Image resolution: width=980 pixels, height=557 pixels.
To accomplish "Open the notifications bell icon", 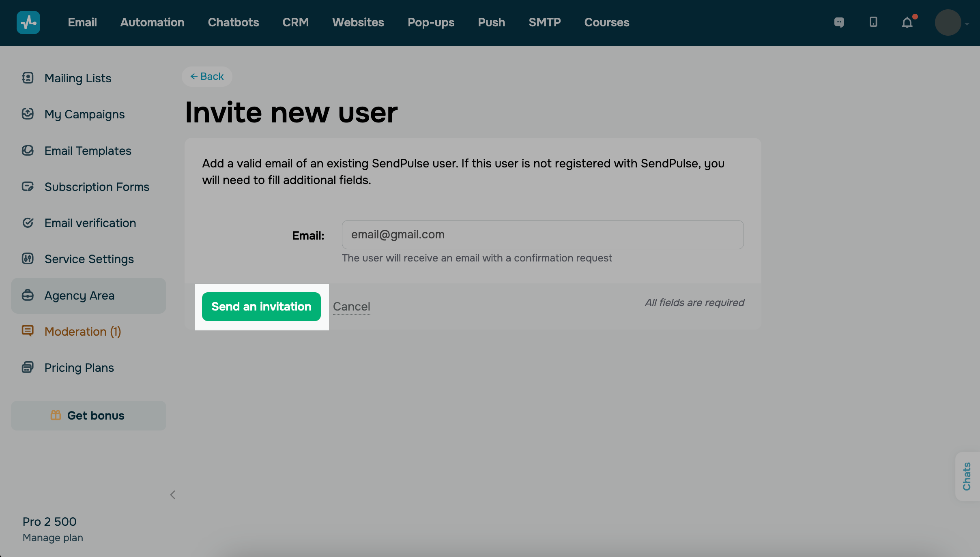I will [x=907, y=22].
